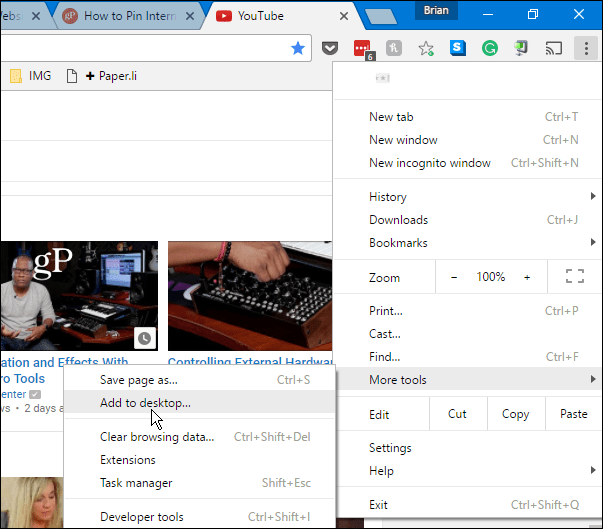The width and height of the screenshot is (603, 529).
Task: Click the Chrome three-dot menu button
Action: click(586, 48)
